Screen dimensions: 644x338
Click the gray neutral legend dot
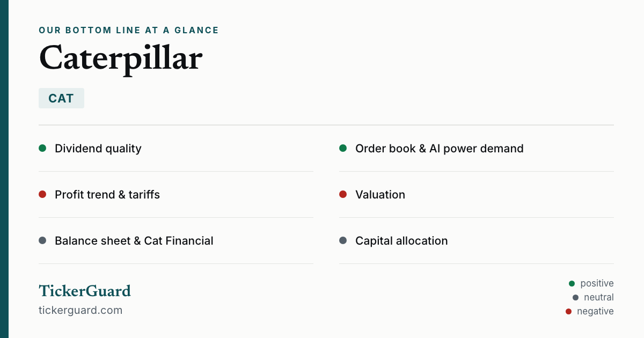575,297
